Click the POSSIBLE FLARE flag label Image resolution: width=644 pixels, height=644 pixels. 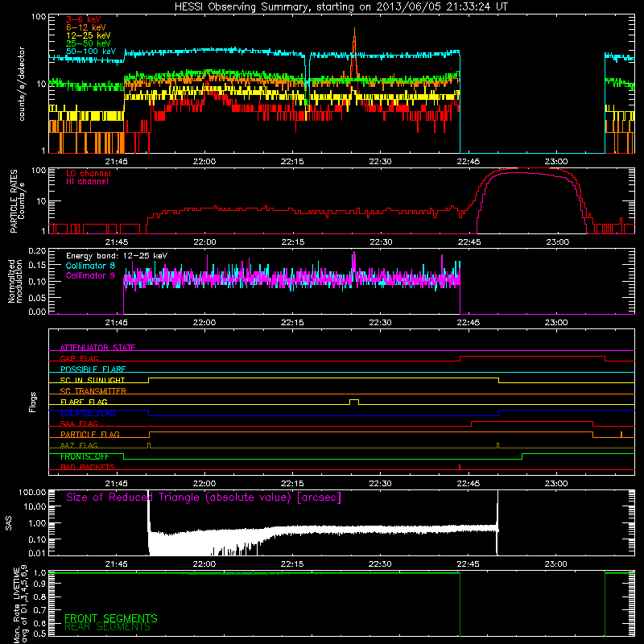(x=93, y=369)
